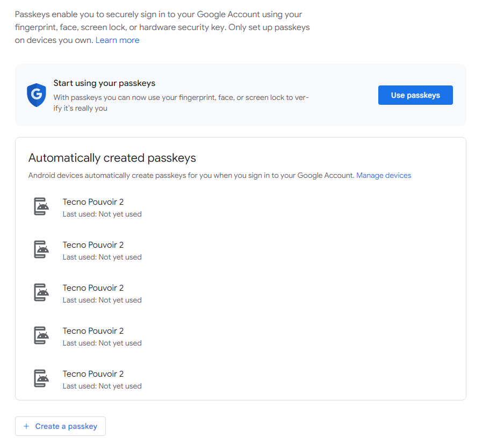Click the Start using your passkeys title
This screenshot has width=504, height=438.
point(104,83)
